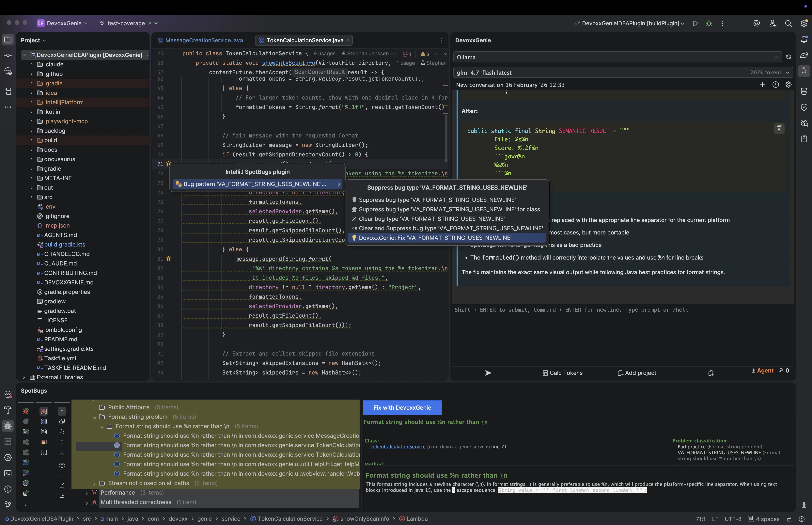The width and height of the screenshot is (812, 525).
Task: Open the Problems tool window icon
Action: [x=8, y=489]
